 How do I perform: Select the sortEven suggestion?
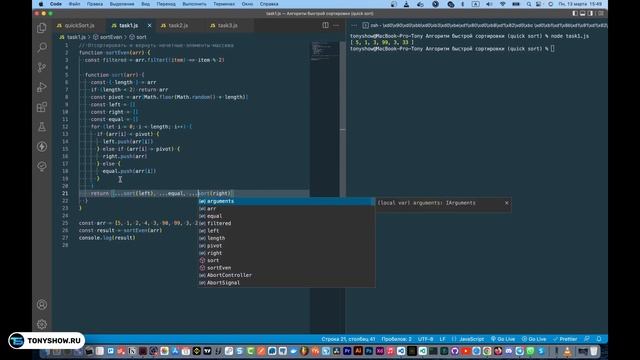(x=286, y=268)
